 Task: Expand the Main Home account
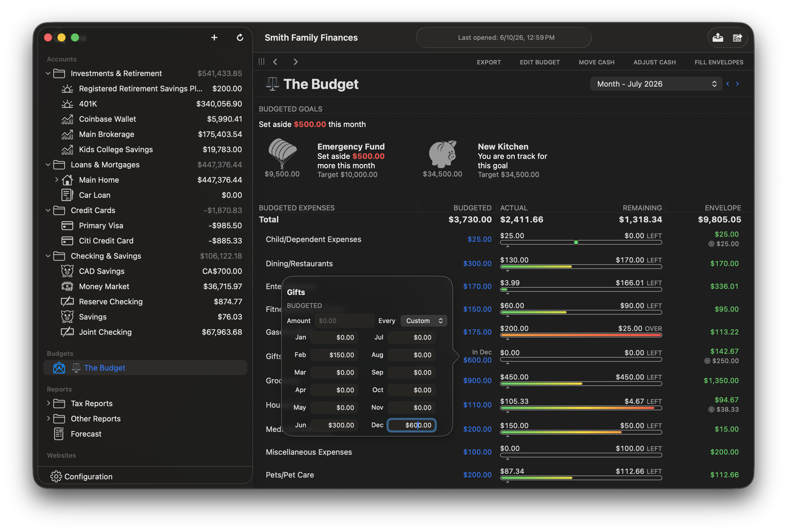tap(57, 180)
